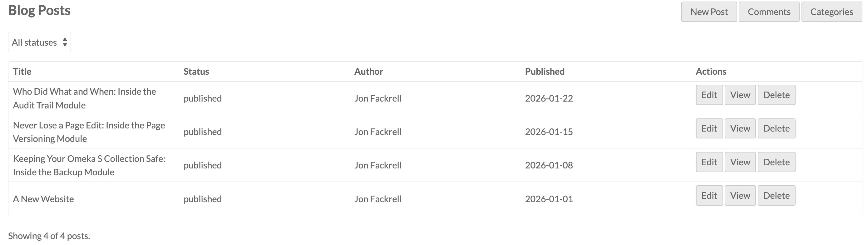
Task: Click the Title column header
Action: pyautogui.click(x=22, y=72)
